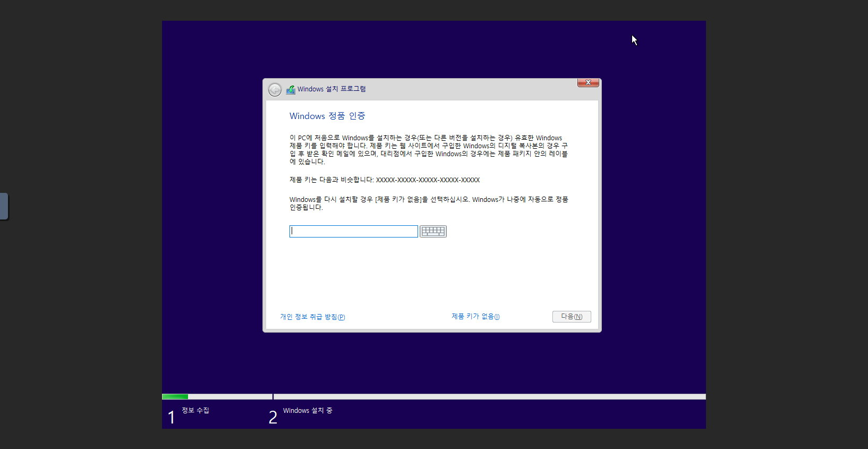The width and height of the screenshot is (868, 449).
Task: Click the XXXXX-XXXXX product key example text
Action: pos(428,180)
